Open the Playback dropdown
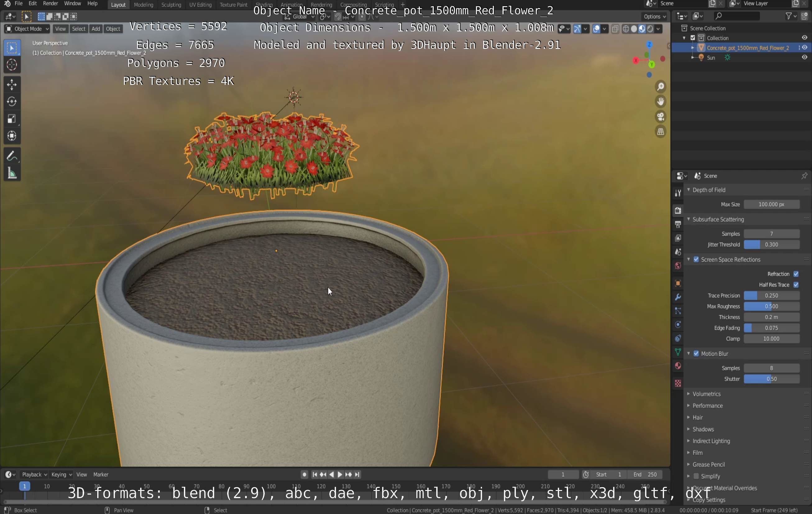 click(x=34, y=475)
